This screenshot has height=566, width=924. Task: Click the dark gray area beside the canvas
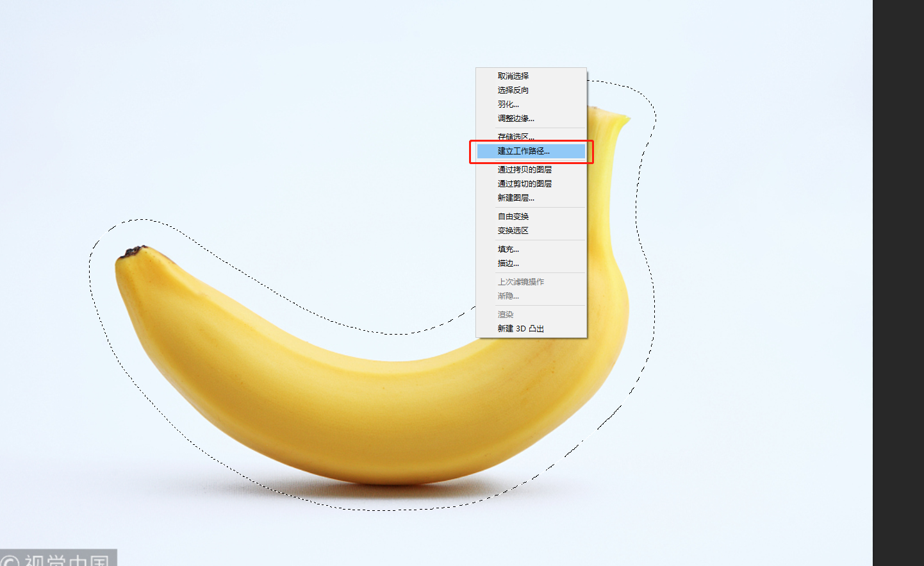pos(898,283)
